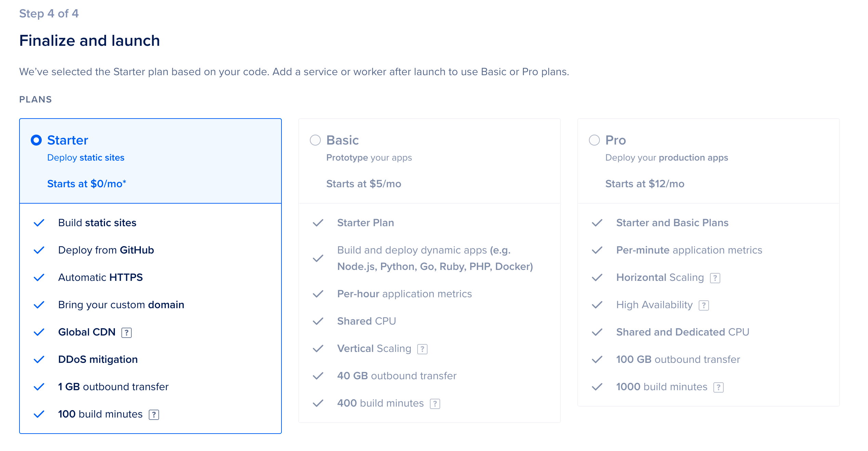Image resolution: width=868 pixels, height=451 pixels.
Task: Select the Starter plan radio button
Action: 36,140
